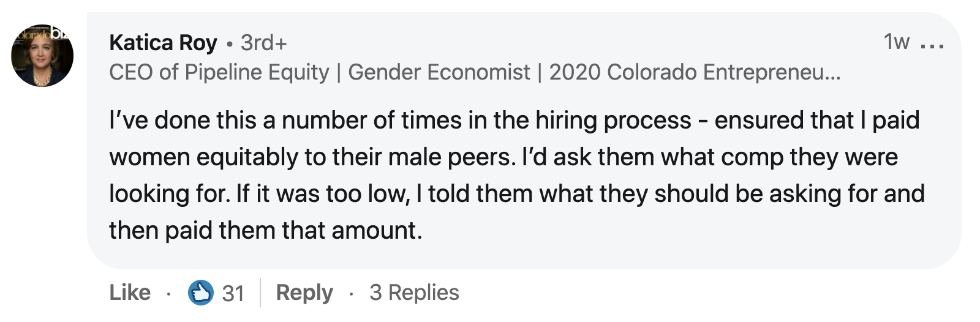Open the three-dot comment options menu

click(932, 45)
